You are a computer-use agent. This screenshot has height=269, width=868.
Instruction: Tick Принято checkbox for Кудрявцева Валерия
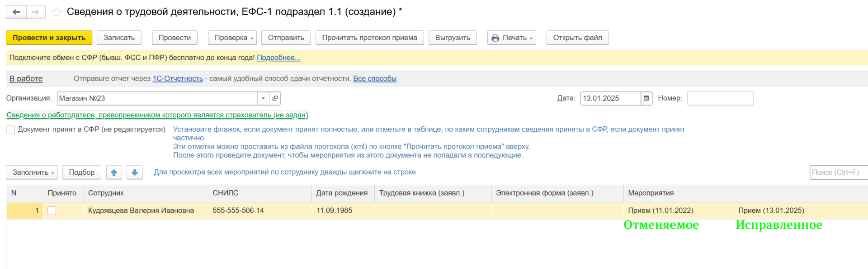point(52,211)
